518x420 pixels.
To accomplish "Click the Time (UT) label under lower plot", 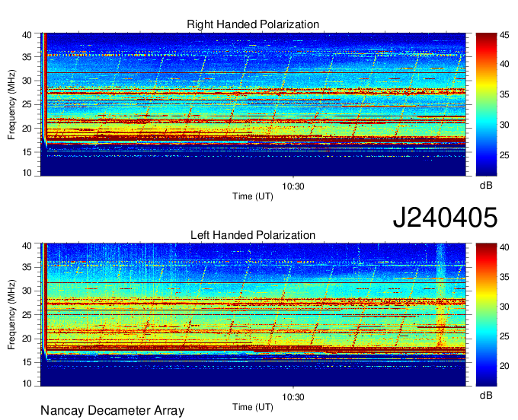I will [x=253, y=407].
